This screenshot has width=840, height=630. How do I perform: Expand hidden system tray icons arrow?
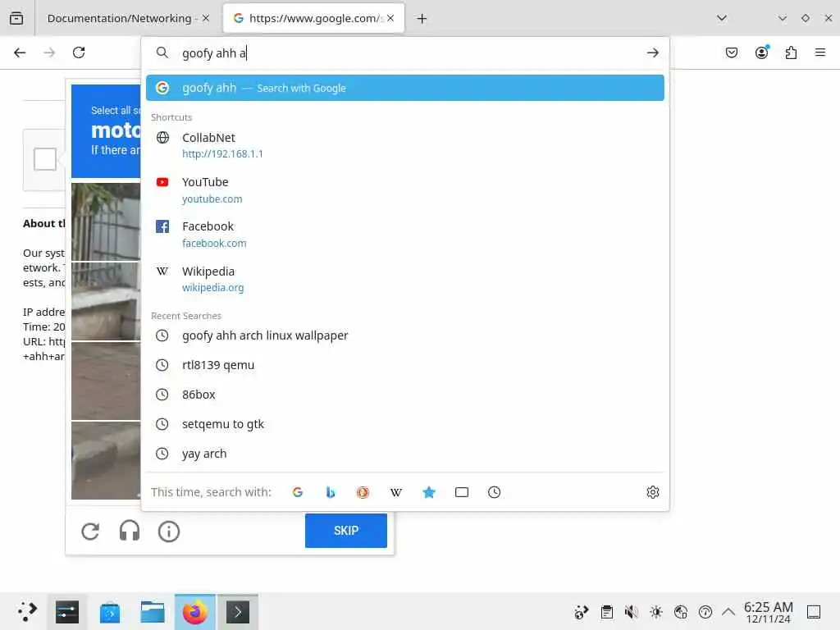pyautogui.click(x=728, y=611)
